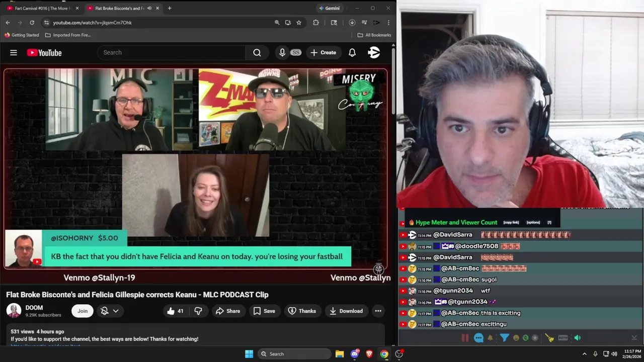The height and width of the screenshot is (362, 644).
Task: Dislike the video with the thumbs-down button
Action: click(198, 311)
